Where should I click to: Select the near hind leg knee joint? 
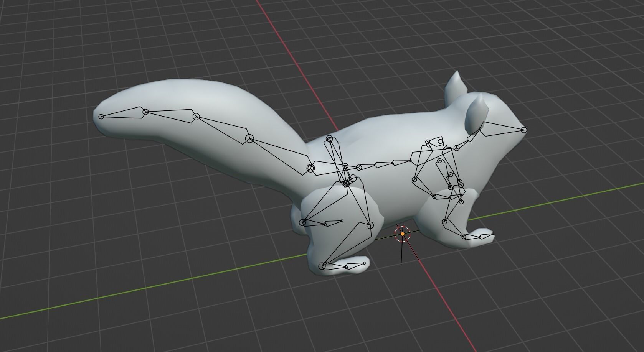coord(370,225)
